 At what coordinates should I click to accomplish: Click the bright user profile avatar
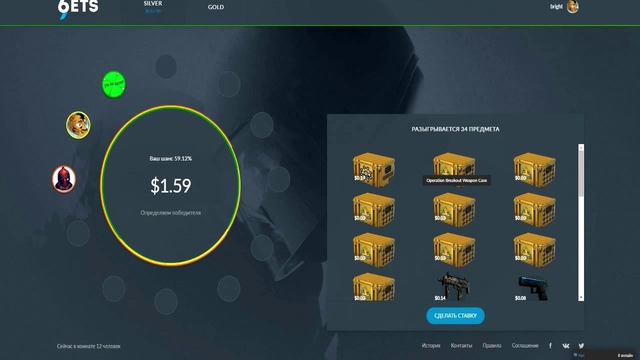pos(573,7)
